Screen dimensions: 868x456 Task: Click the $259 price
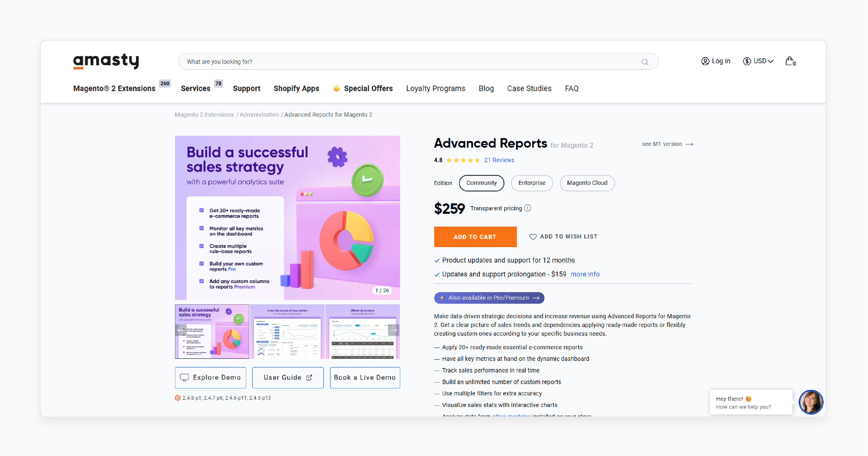click(x=449, y=209)
